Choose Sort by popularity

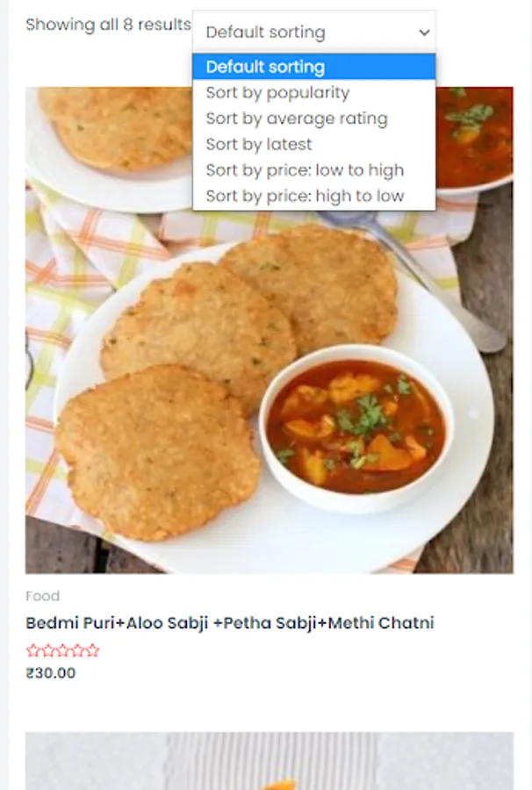point(313,93)
